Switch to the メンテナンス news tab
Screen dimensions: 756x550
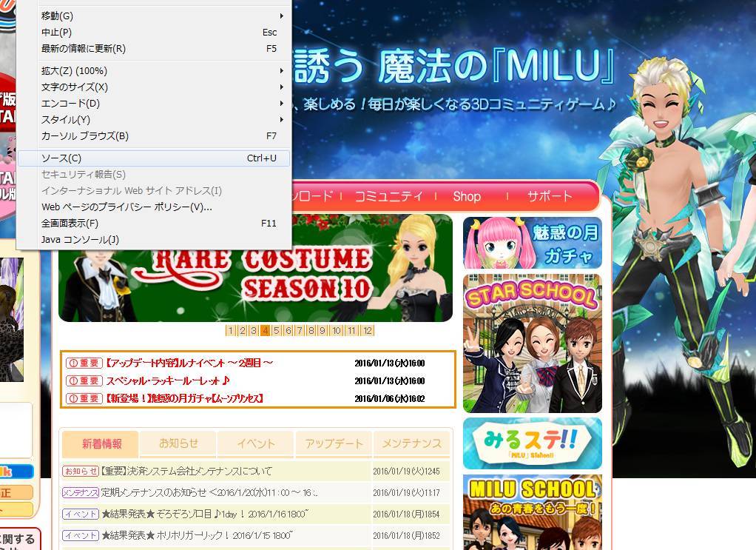[411, 443]
